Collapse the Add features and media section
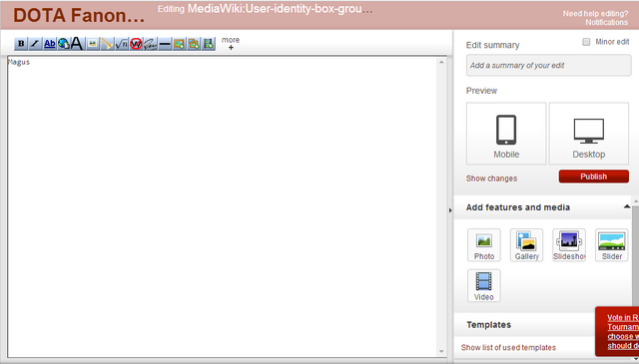The image size is (639, 364). (x=627, y=206)
